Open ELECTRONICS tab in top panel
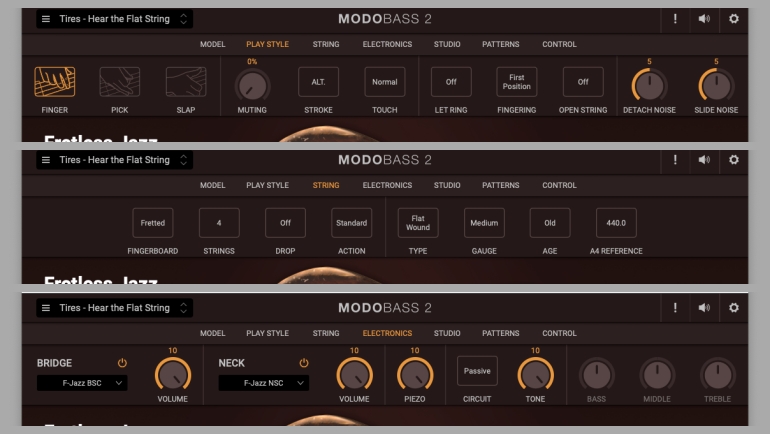This screenshot has width=770, height=434. tap(387, 44)
